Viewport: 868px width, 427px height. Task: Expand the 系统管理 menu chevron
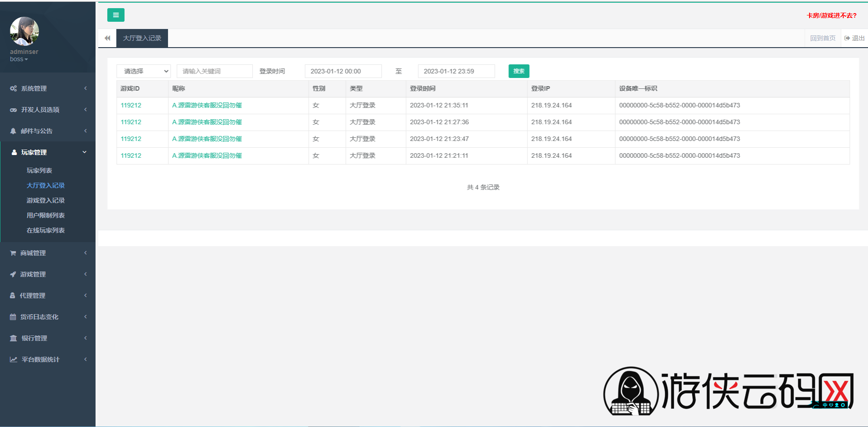click(x=85, y=88)
